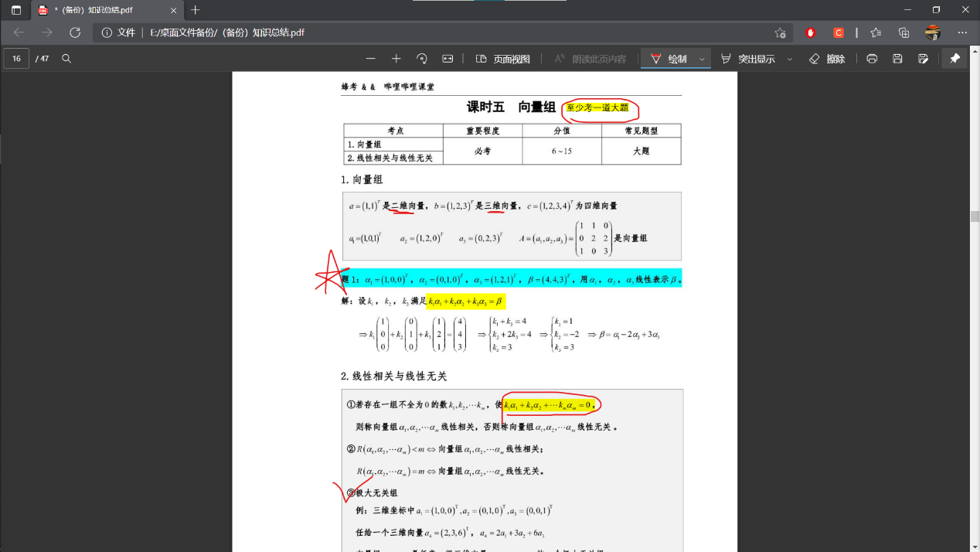980x552 pixels.
Task: Click the zoom out minus icon
Action: (371, 59)
